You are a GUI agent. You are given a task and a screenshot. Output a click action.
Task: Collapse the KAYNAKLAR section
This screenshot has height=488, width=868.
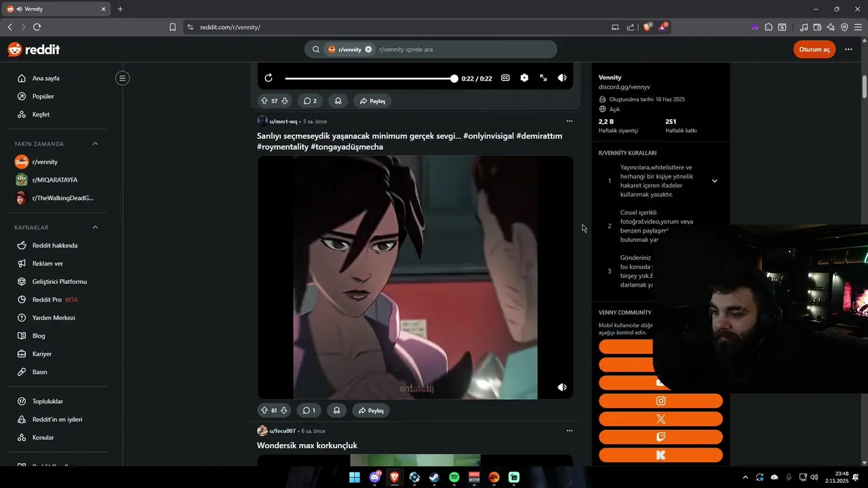[x=95, y=227]
